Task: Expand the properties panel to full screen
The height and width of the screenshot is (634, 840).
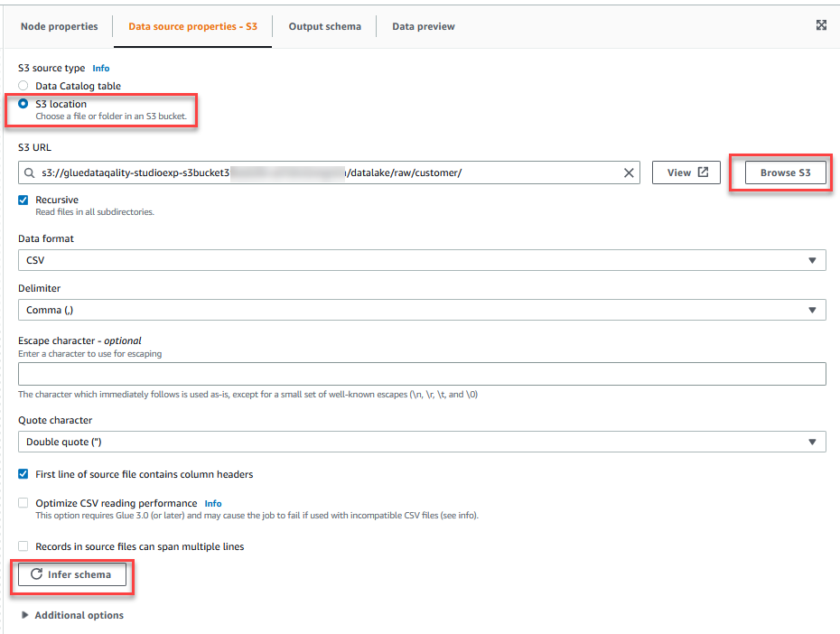Action: pyautogui.click(x=821, y=25)
